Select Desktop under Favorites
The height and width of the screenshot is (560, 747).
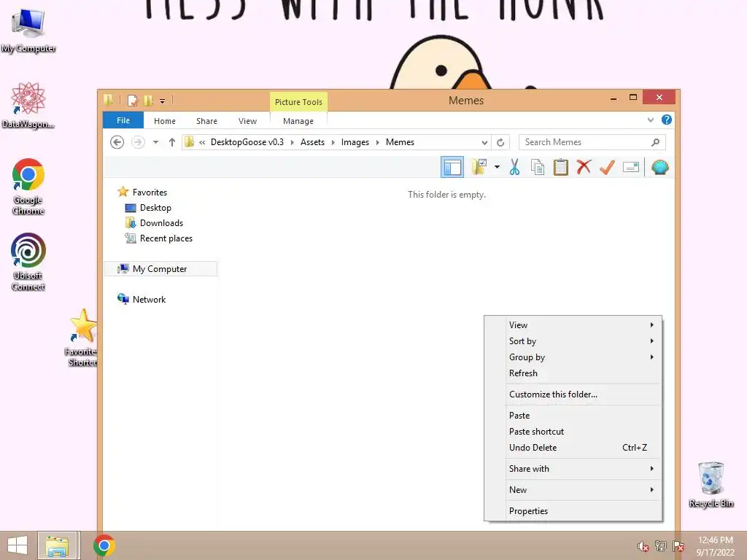coord(155,208)
